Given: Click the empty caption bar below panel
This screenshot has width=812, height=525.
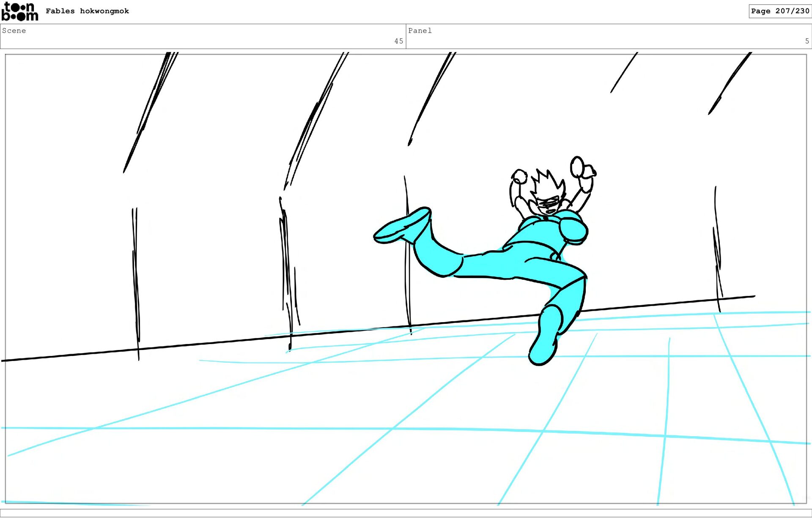Looking at the screenshot, I should pos(406,513).
